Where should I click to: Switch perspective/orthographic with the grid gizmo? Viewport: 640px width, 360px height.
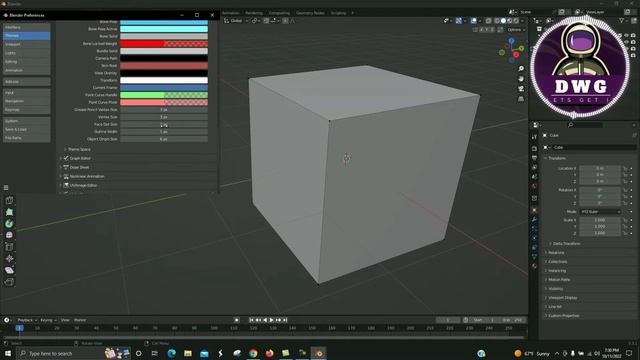[521, 99]
